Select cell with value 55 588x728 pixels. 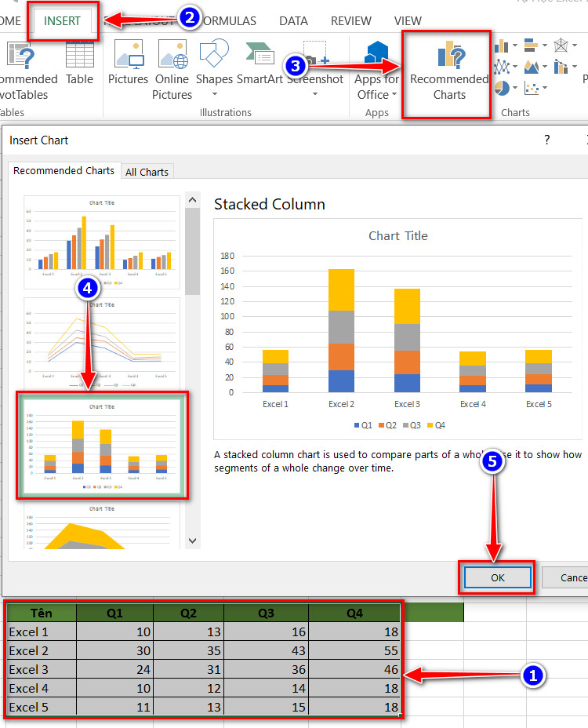(x=354, y=650)
